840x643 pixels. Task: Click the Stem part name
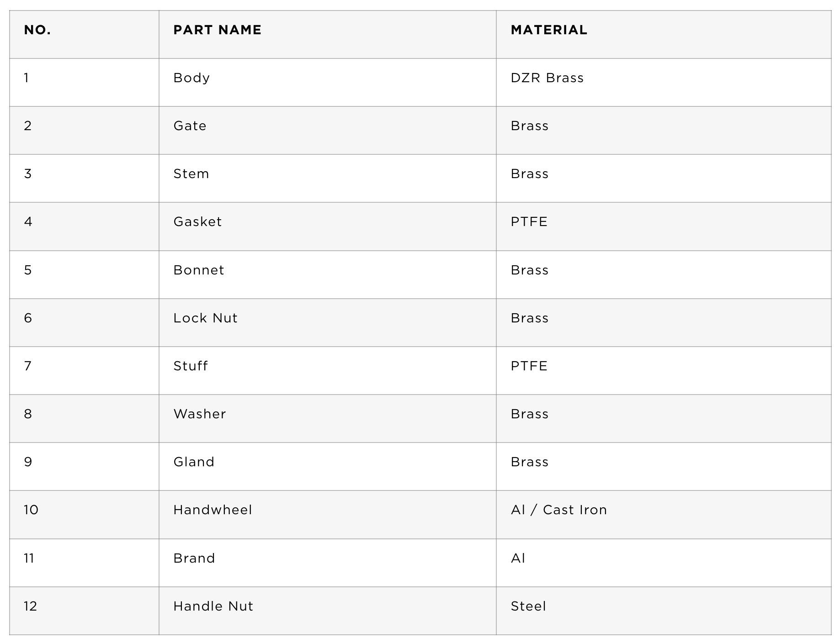point(191,174)
